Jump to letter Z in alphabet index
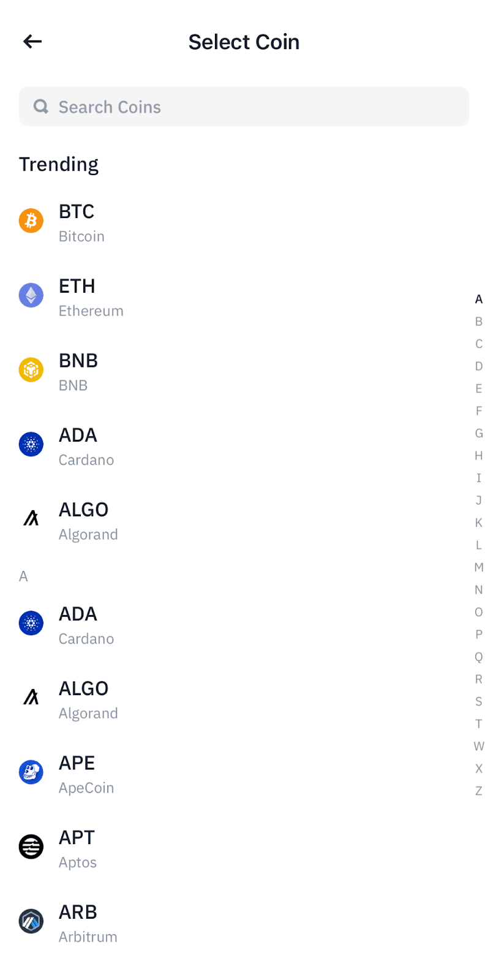 (x=479, y=791)
